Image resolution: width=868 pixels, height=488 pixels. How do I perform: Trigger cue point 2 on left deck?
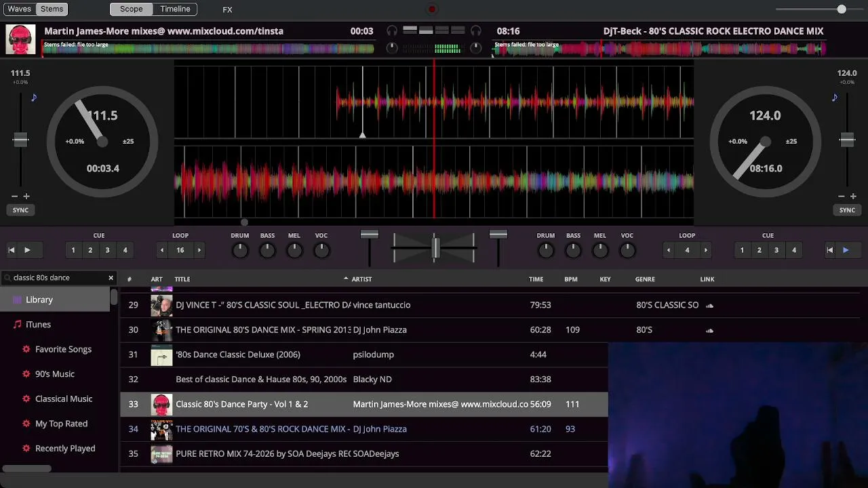90,250
